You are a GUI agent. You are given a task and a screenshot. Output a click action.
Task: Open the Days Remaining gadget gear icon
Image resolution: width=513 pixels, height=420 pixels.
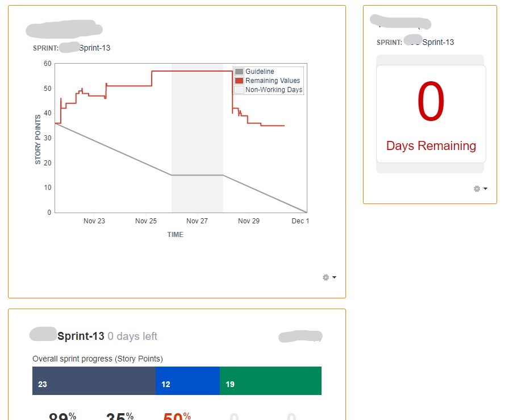pyautogui.click(x=477, y=189)
